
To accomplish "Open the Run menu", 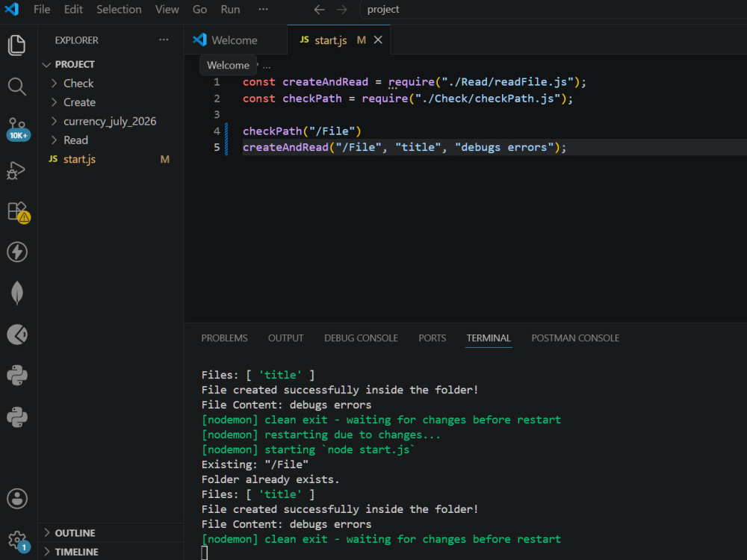I will tap(230, 10).
